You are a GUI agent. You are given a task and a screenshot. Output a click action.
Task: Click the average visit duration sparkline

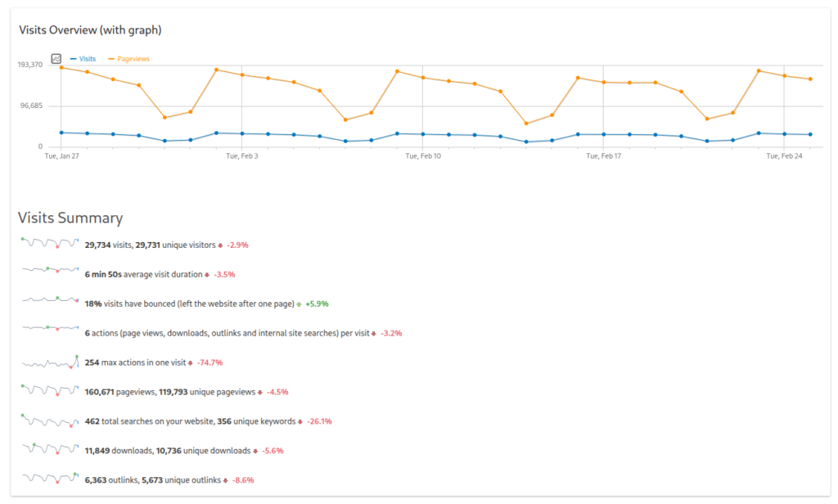coord(49,273)
